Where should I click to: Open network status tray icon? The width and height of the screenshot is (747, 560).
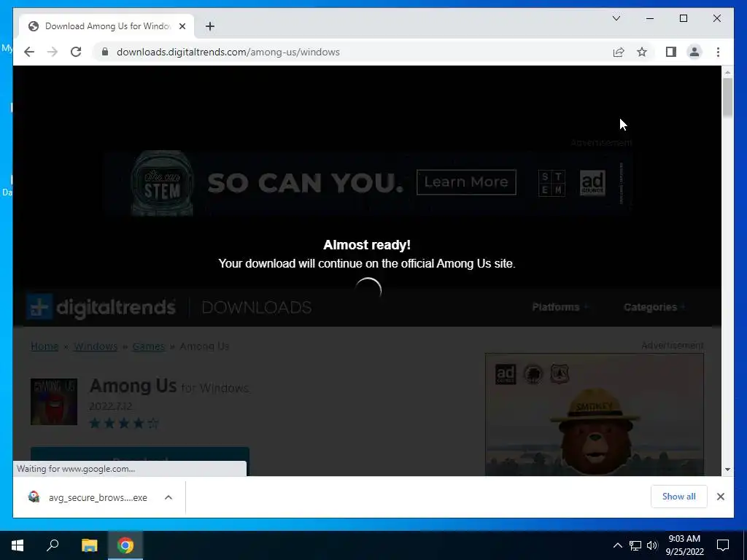(x=635, y=545)
